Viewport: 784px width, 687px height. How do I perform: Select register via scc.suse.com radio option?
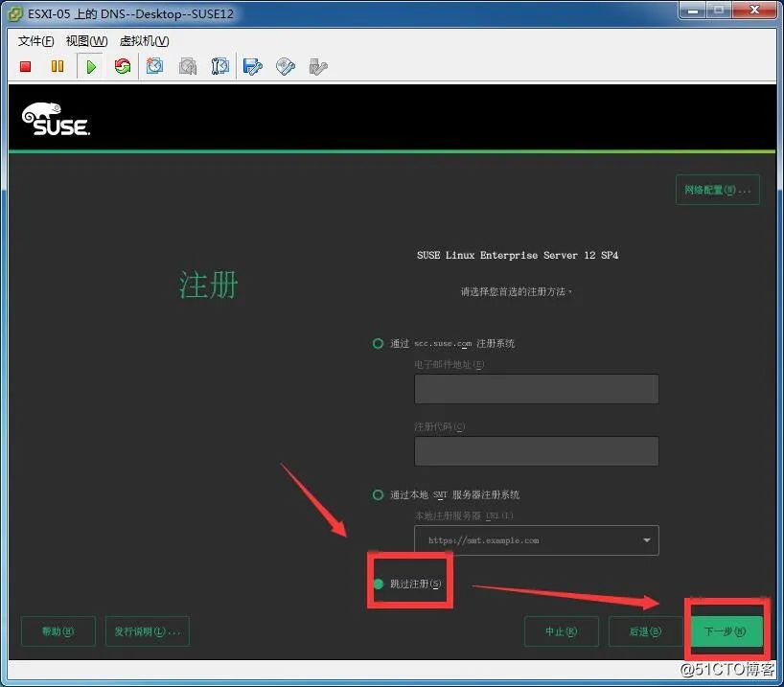[x=378, y=343]
